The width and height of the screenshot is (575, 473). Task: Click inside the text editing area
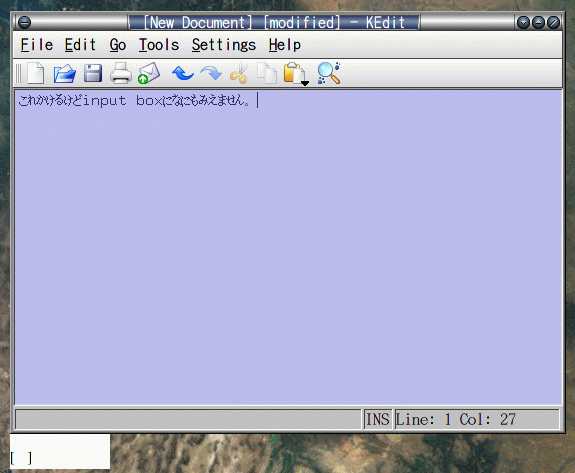[x=288, y=246]
